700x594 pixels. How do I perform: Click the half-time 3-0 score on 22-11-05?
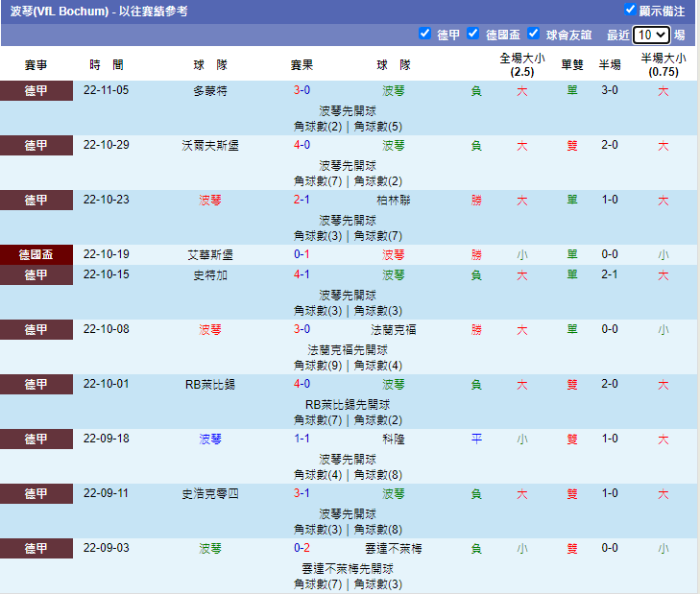610,90
